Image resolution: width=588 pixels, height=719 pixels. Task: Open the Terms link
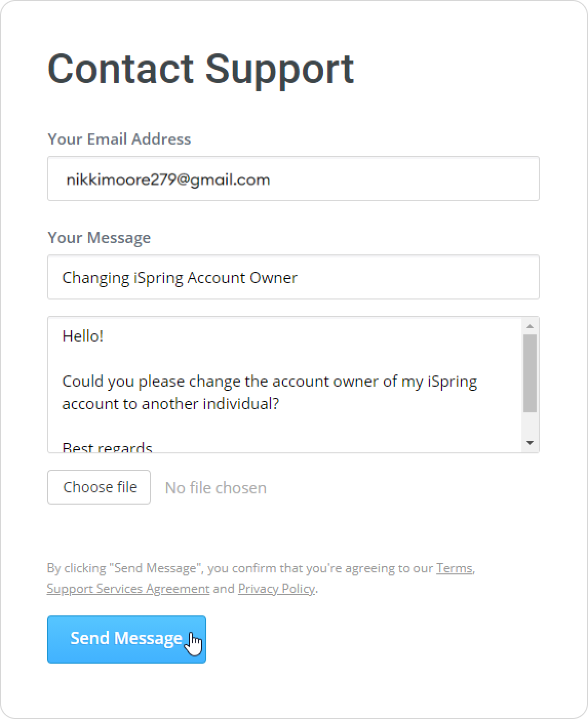tap(454, 568)
